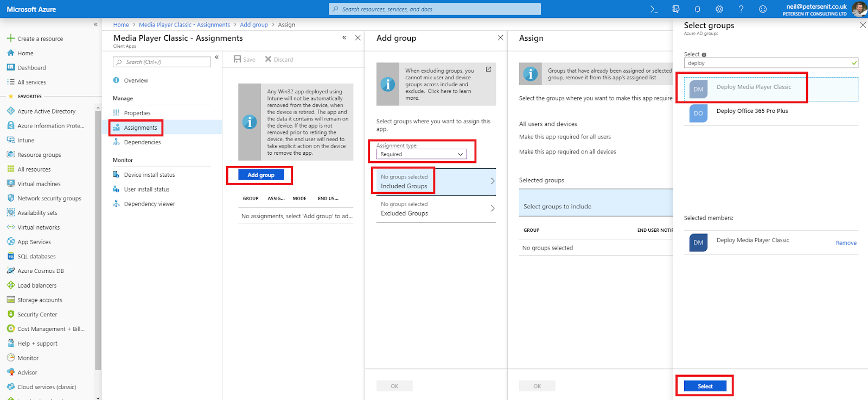Collapse the blade resource menu
This screenshot has height=400, width=868.
(x=216, y=57)
